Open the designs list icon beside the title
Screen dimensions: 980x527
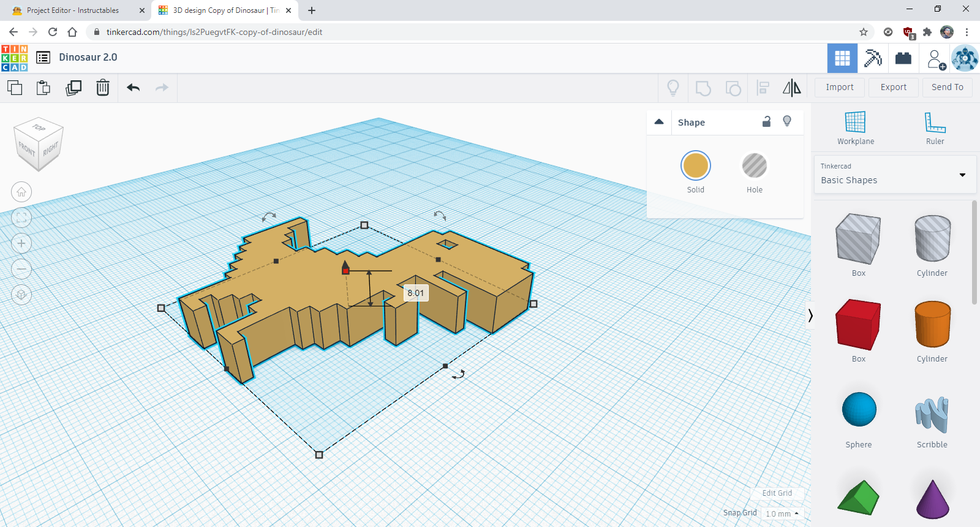(43, 58)
